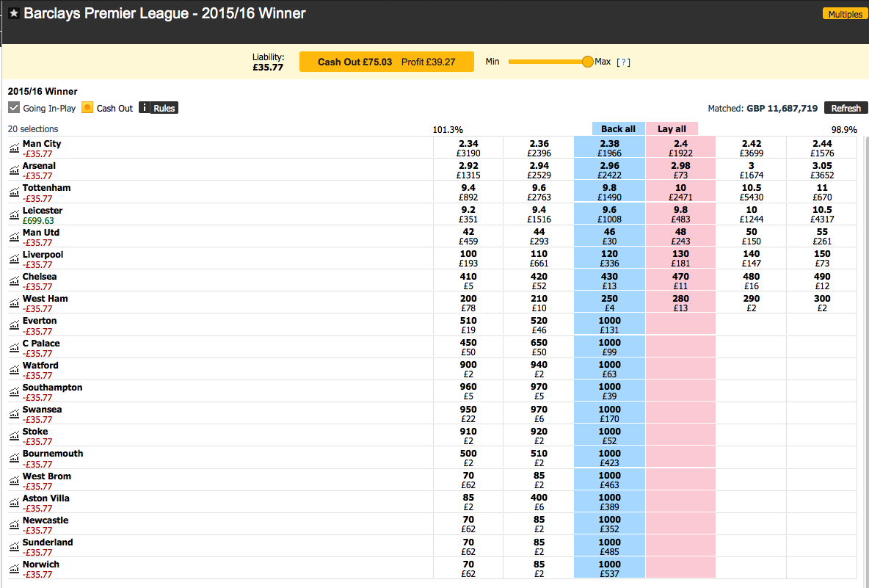Open the Liverpool price chart icon

[14, 259]
